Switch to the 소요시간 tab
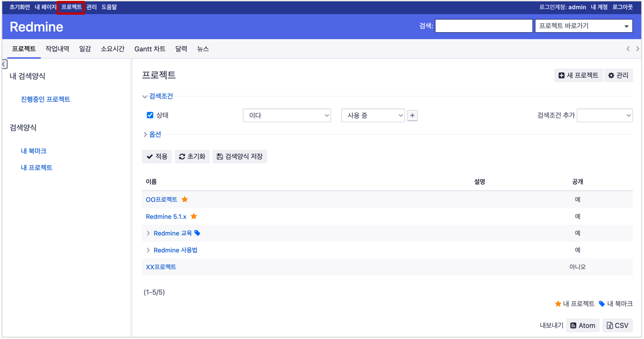The image size is (644, 339). coord(113,49)
